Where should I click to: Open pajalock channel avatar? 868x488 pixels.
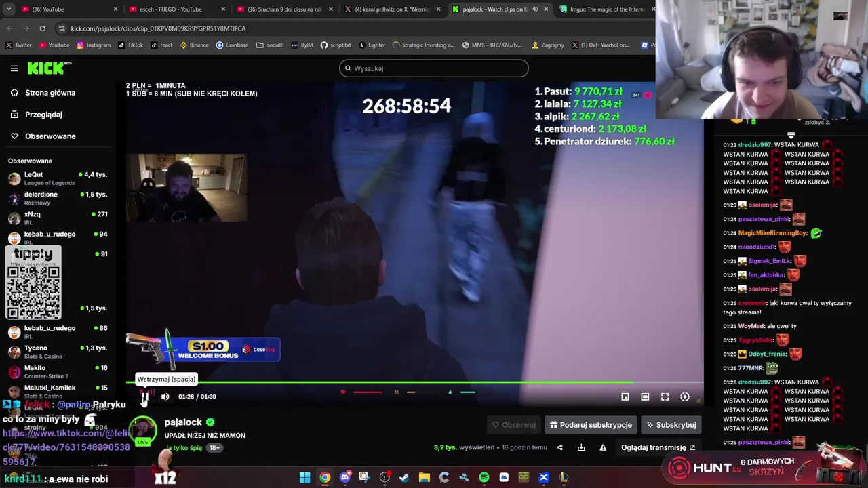(143, 430)
